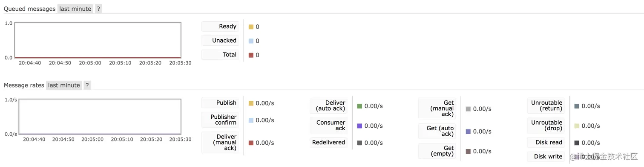Click the red Total color swatch
This screenshot has height=167, width=644.
tap(251, 55)
